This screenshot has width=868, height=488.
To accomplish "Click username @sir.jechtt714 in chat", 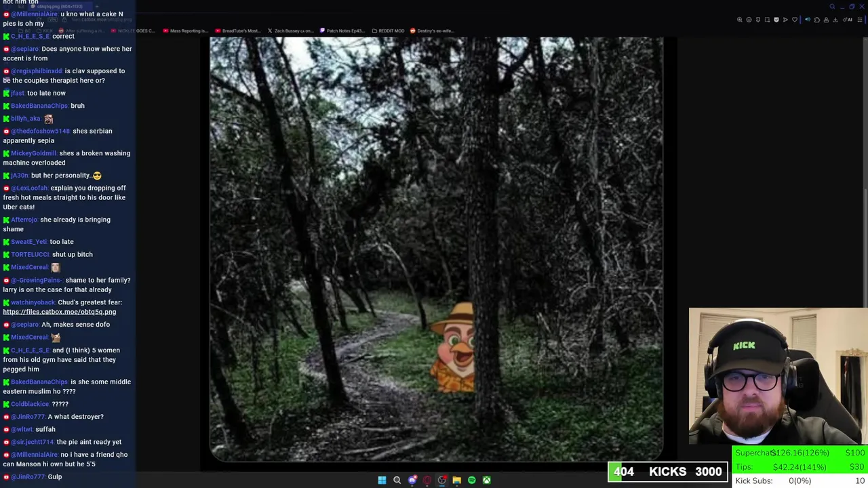I will pos(33,442).
